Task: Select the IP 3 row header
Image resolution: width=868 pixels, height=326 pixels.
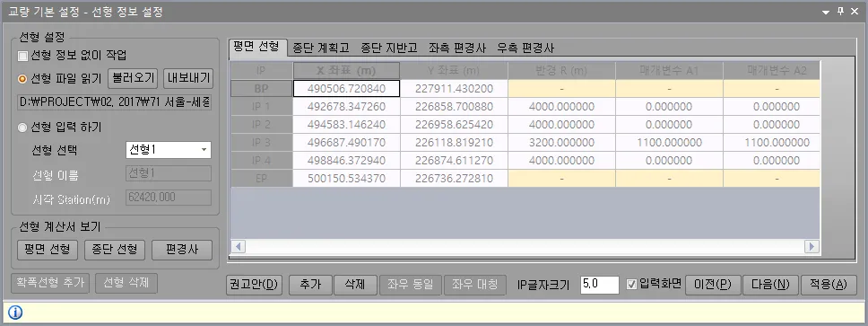Action: point(261,143)
